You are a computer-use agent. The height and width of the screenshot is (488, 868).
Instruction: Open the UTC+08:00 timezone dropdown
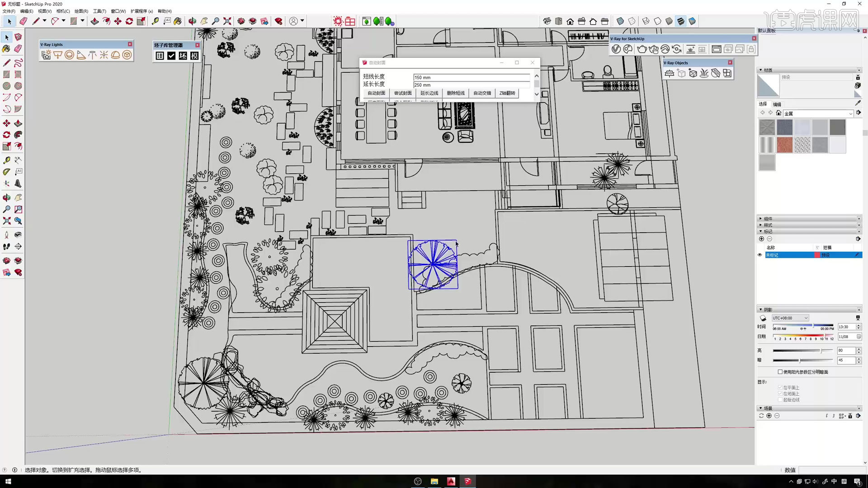(x=790, y=318)
